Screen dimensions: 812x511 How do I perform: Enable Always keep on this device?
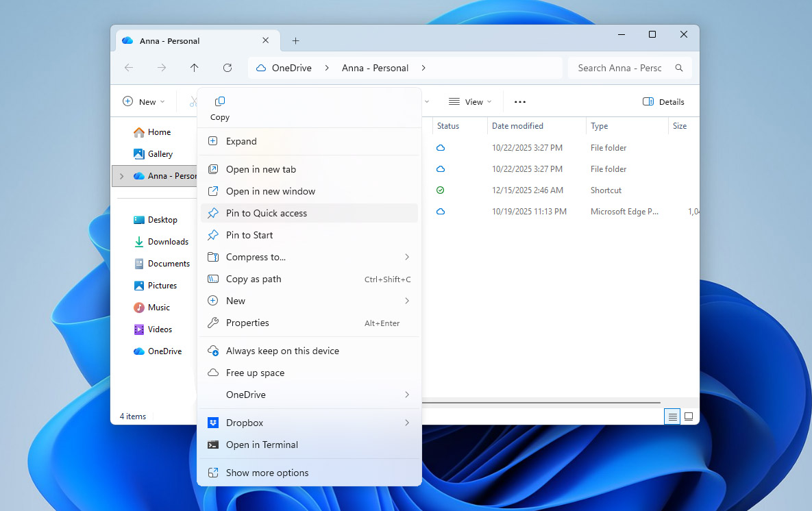point(282,350)
